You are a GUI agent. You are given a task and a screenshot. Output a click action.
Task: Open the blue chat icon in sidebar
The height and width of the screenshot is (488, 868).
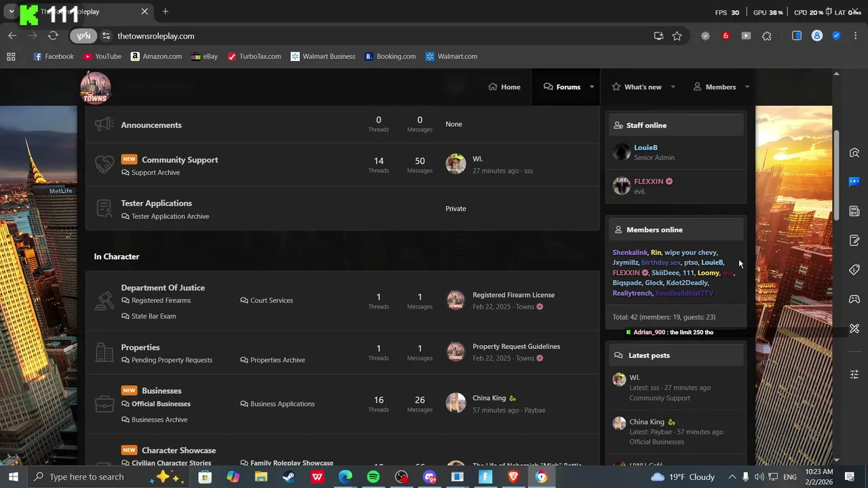click(854, 182)
